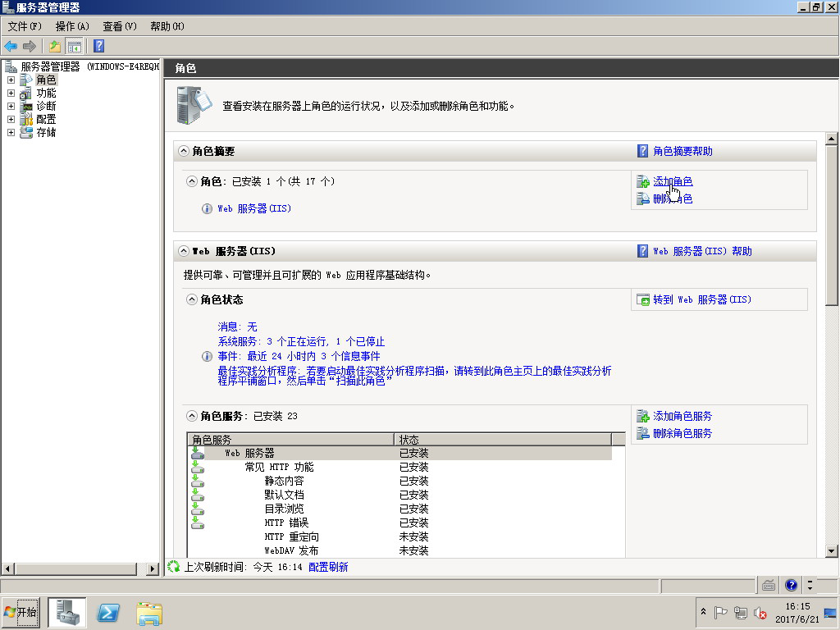Screen dimensions: 840x630
Task: Expand the 功能 tree node
Action: 11,94
